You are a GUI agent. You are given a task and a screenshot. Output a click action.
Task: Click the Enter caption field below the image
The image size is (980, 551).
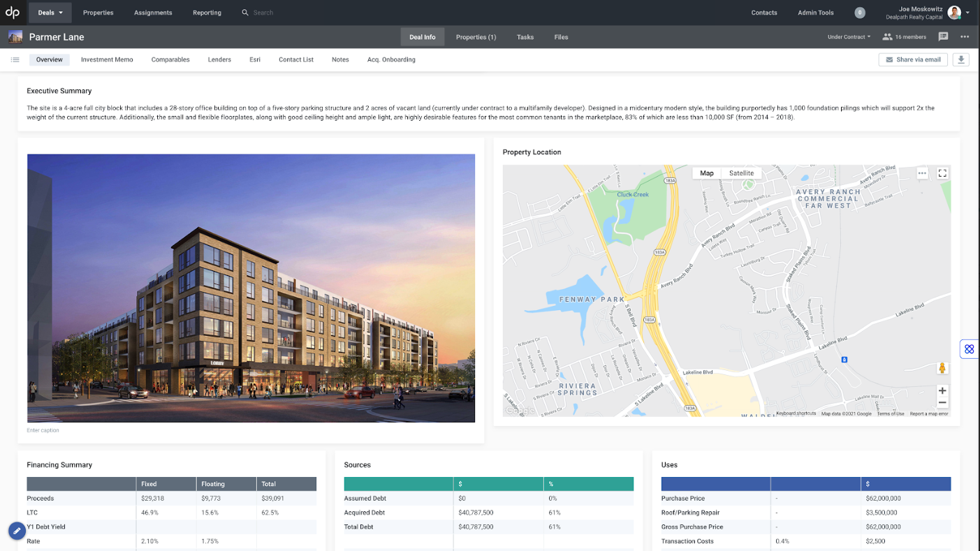(x=43, y=430)
